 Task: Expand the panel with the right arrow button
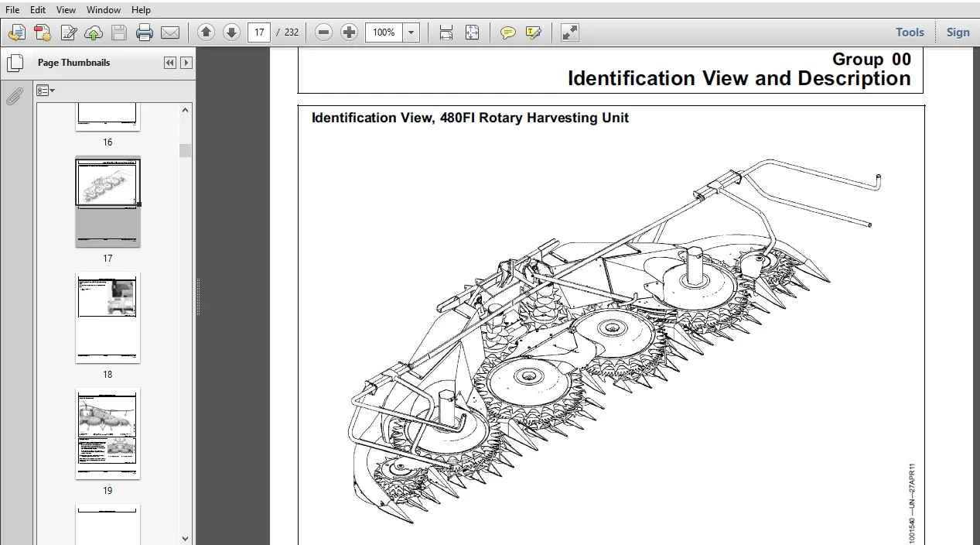coord(186,63)
